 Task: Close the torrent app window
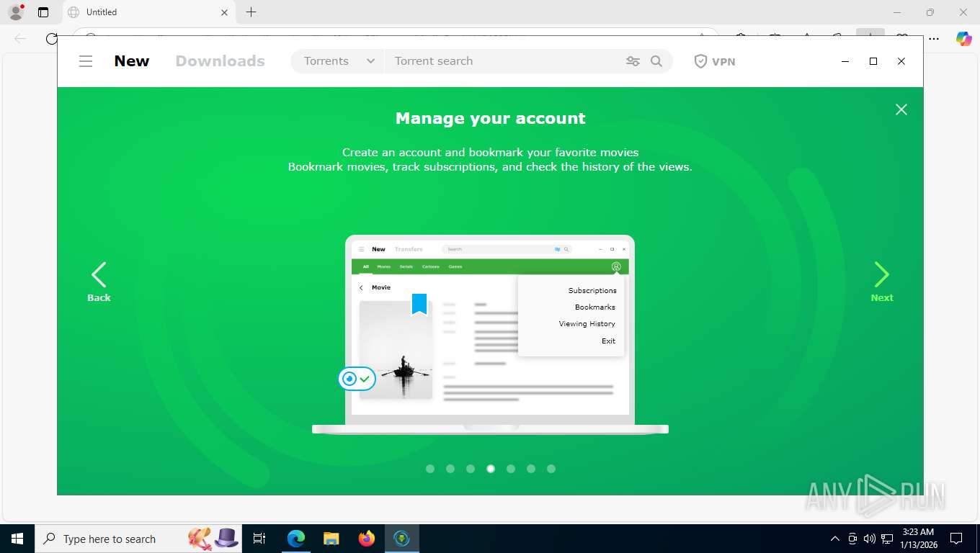coord(901,61)
